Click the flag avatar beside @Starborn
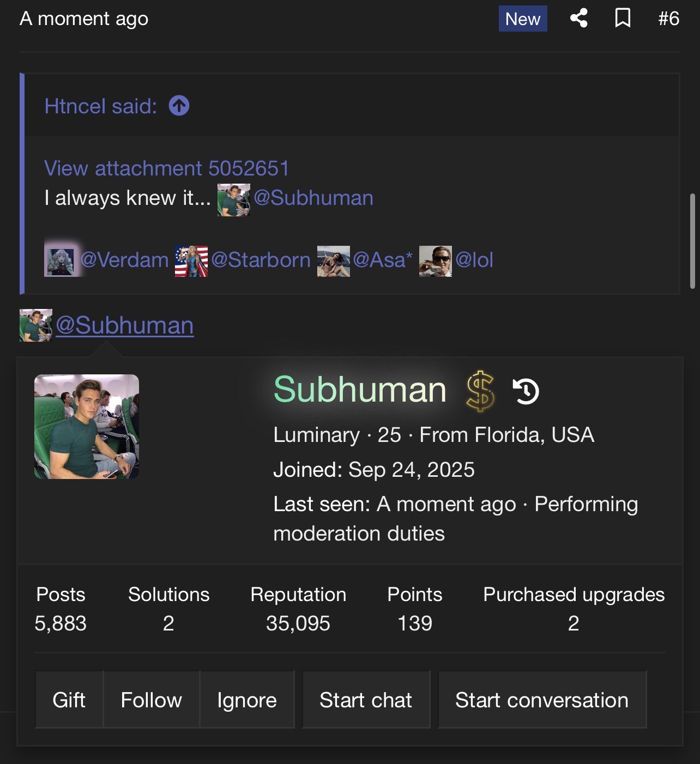The height and width of the screenshot is (764, 700). click(x=191, y=261)
